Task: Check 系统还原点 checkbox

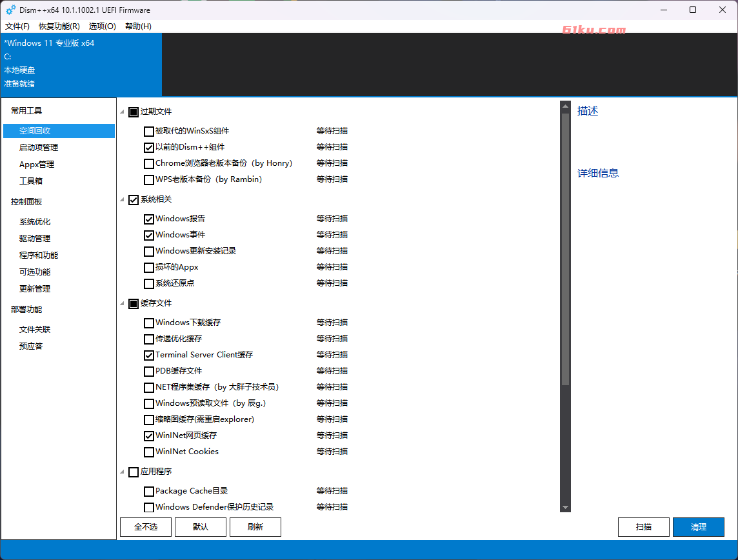Action: 149,283
